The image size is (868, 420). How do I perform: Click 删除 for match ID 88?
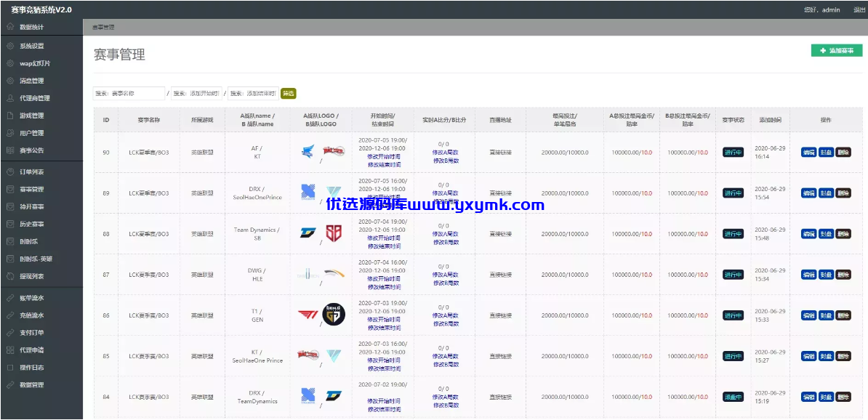pyautogui.click(x=843, y=233)
